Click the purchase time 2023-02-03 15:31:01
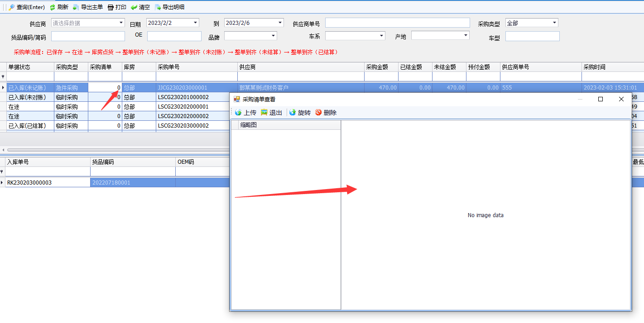Image resolution: width=644 pixels, height=323 pixels. 610,88
